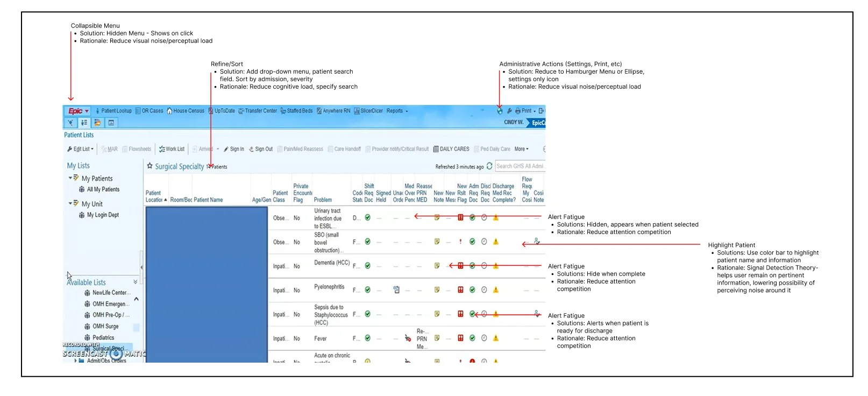Collapse the Available Lists section chevron
This screenshot has height=396, width=868.
coord(136,282)
